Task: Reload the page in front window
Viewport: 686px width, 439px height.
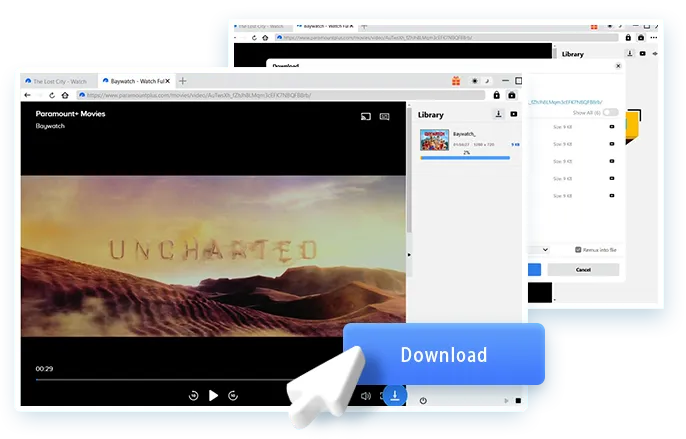Action: point(52,95)
